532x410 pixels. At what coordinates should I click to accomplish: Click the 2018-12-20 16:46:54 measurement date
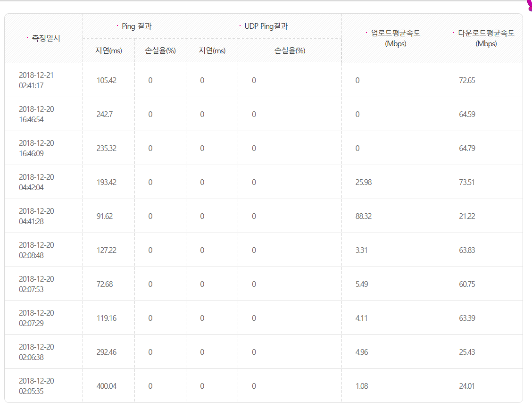(x=36, y=114)
